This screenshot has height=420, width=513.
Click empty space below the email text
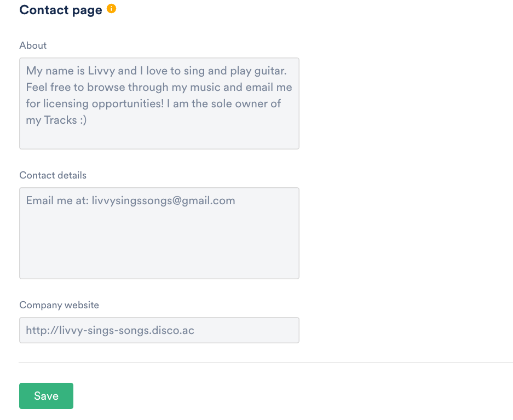pyautogui.click(x=159, y=246)
